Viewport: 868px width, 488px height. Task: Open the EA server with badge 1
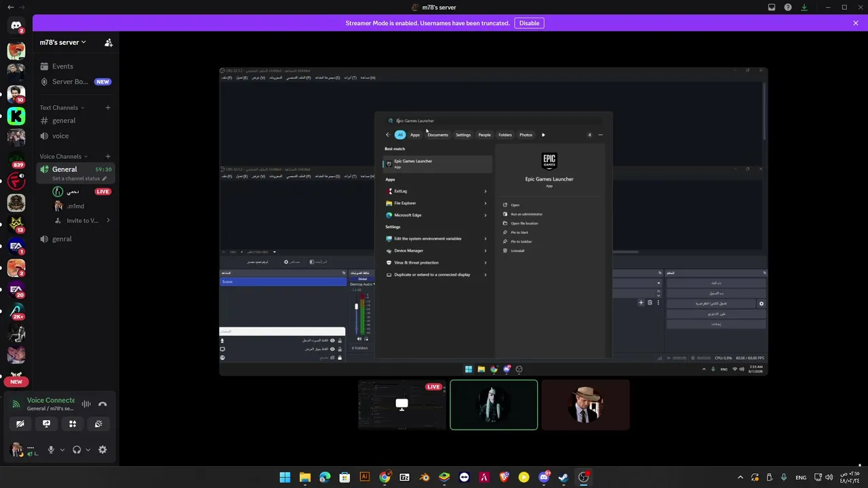(16, 246)
